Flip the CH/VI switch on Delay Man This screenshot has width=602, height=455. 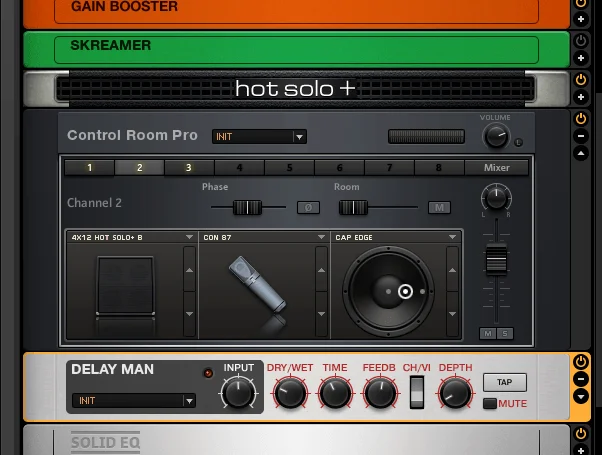pos(416,392)
